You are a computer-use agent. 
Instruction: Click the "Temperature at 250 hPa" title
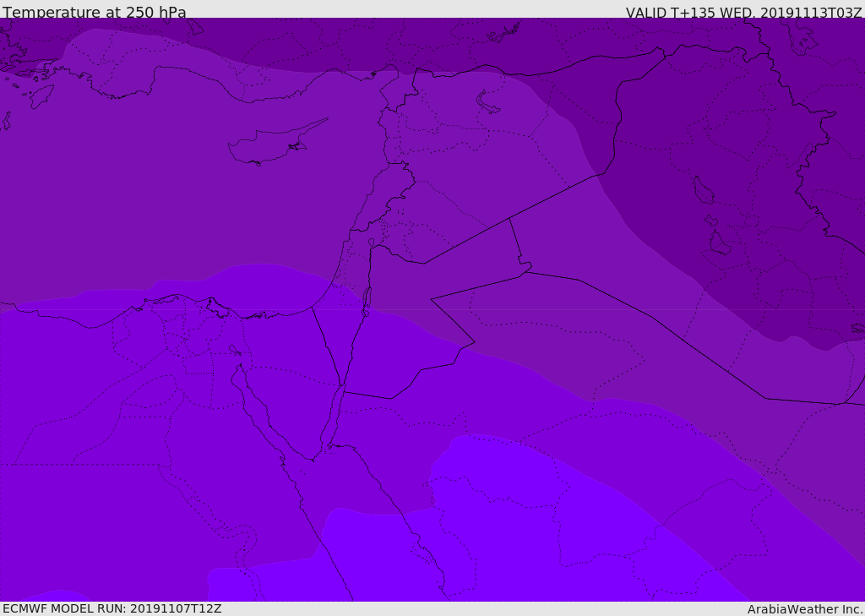(94, 13)
